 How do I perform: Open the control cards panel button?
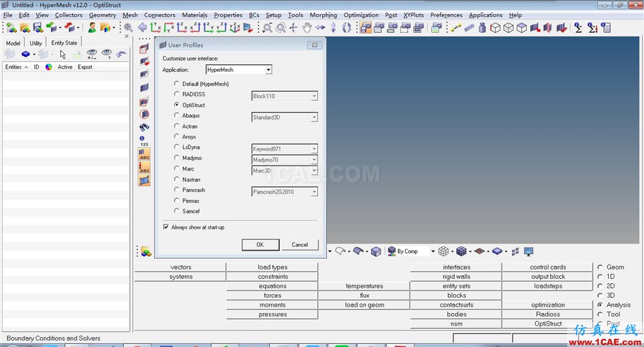(x=548, y=267)
